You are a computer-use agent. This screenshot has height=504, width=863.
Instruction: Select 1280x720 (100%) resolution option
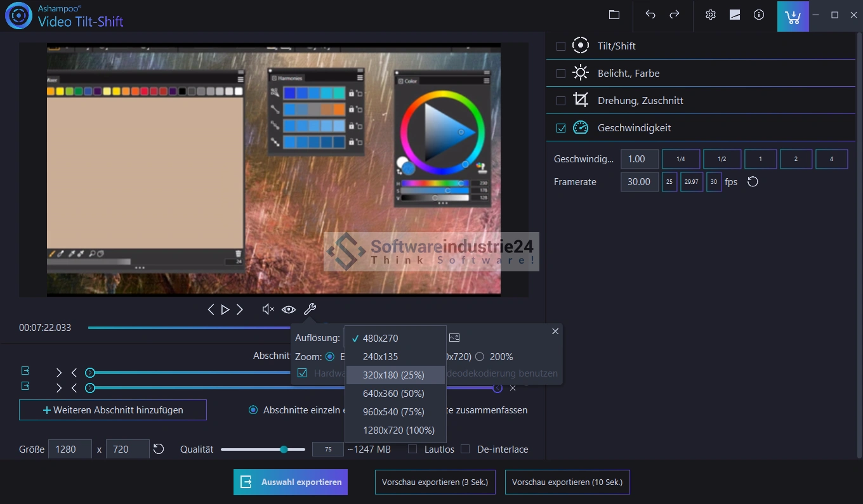[398, 430]
